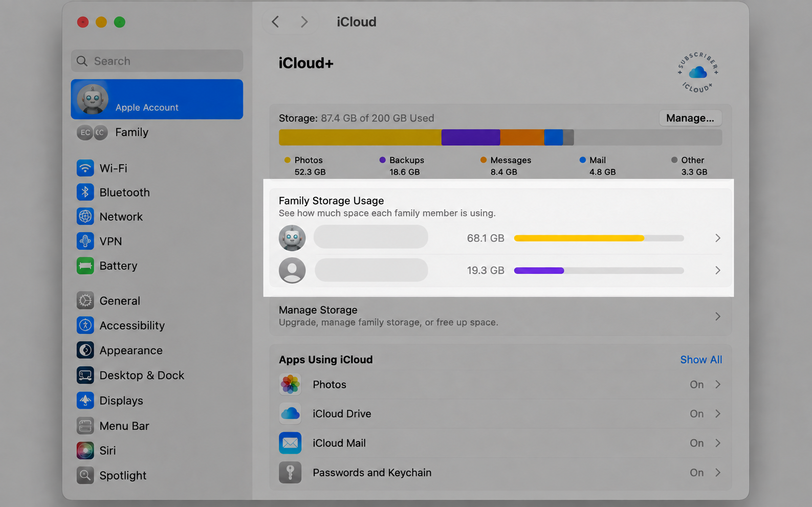Click the yellow Photos segment of storage bar
812x507 pixels.
coord(360,137)
